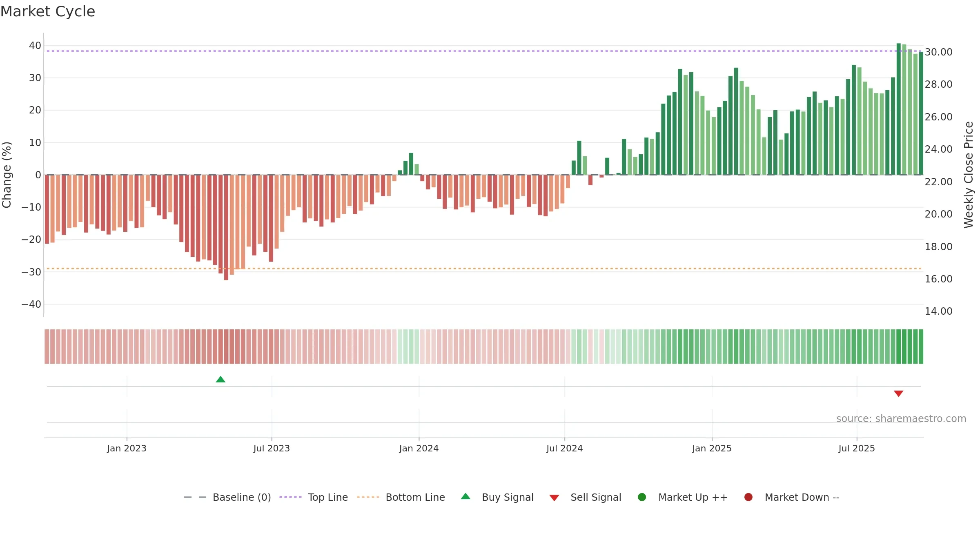Viewport: 980px width, 551px height.
Task: Toggle the Sell Signal legend entry
Action: pos(585,497)
